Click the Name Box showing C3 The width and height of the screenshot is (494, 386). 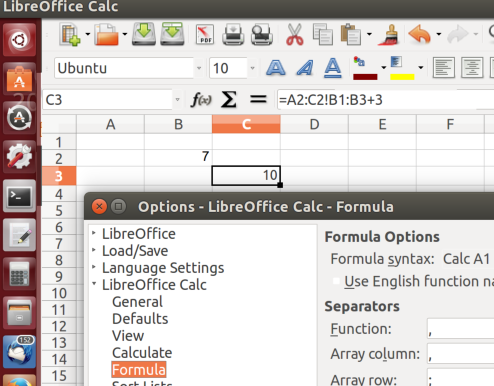[x=107, y=99]
